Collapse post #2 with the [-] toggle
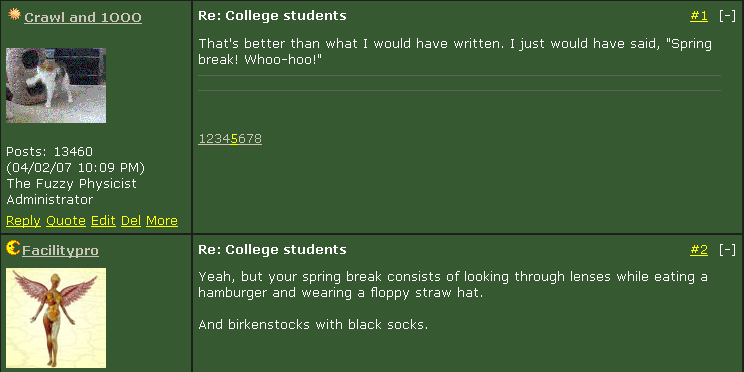The image size is (744, 372). coord(727,250)
